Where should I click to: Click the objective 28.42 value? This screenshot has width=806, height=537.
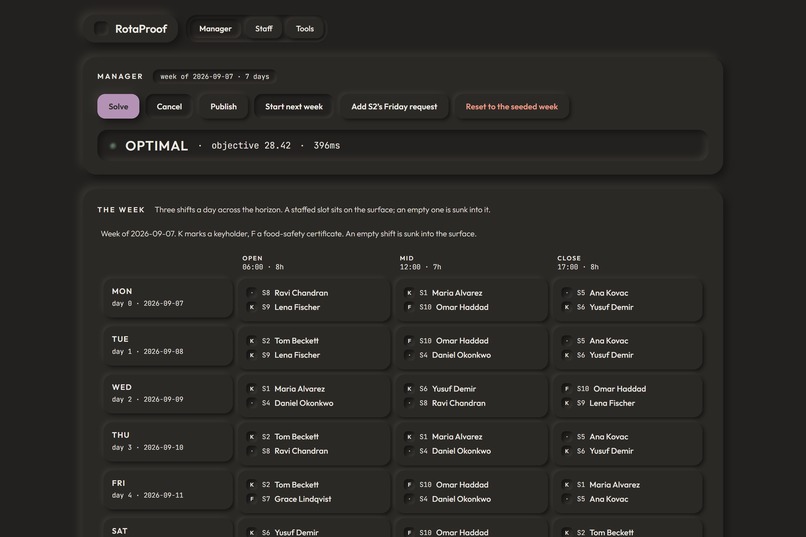251,145
